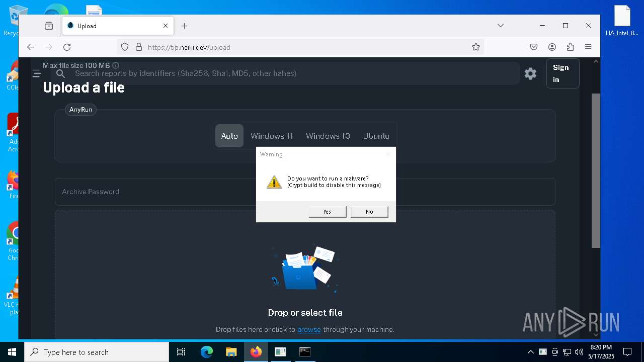644x362 pixels.
Task: Click Yes in the Warning dialog
Action: coord(328,212)
